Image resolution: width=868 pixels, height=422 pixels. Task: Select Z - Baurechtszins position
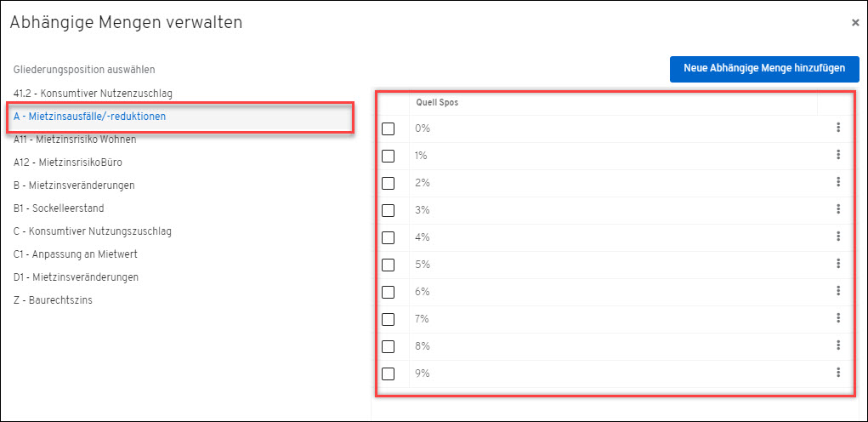tap(53, 300)
